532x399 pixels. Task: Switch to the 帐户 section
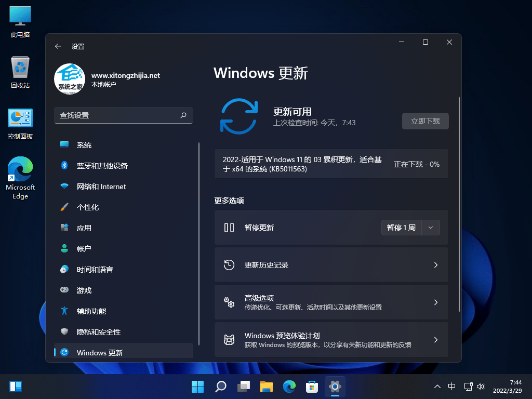click(64, 249)
